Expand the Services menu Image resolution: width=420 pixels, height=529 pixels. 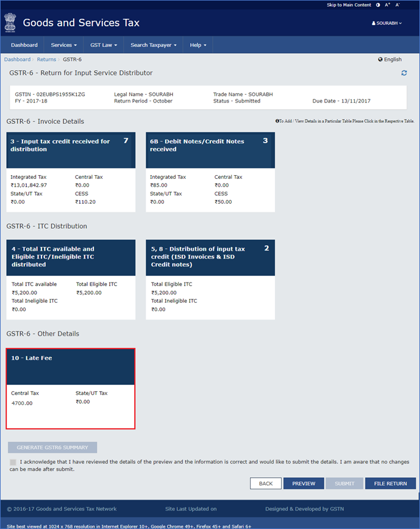[x=64, y=45]
